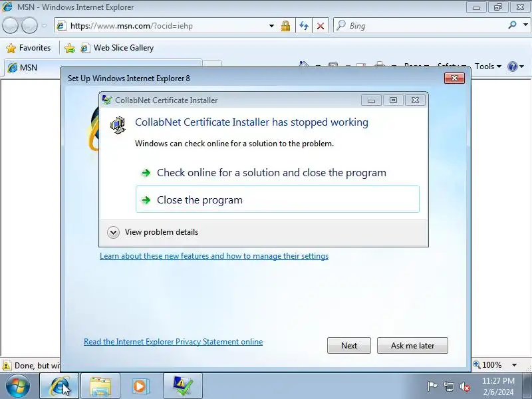Open the Windows Start button
This screenshot has height=399, width=532.
pos(18,386)
